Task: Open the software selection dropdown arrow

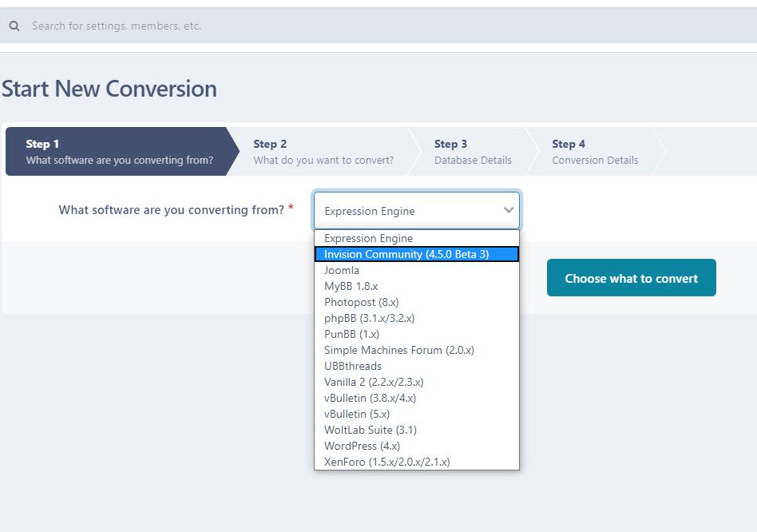Action: click(509, 210)
